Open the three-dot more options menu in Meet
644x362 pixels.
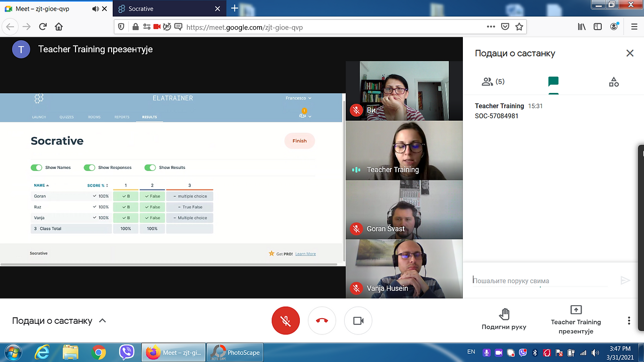[x=629, y=321]
